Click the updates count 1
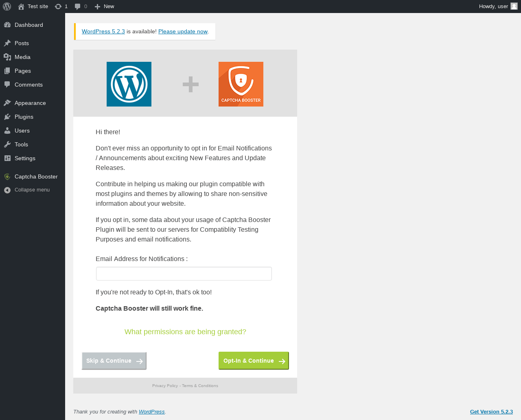This screenshot has height=420, width=521. [x=66, y=7]
